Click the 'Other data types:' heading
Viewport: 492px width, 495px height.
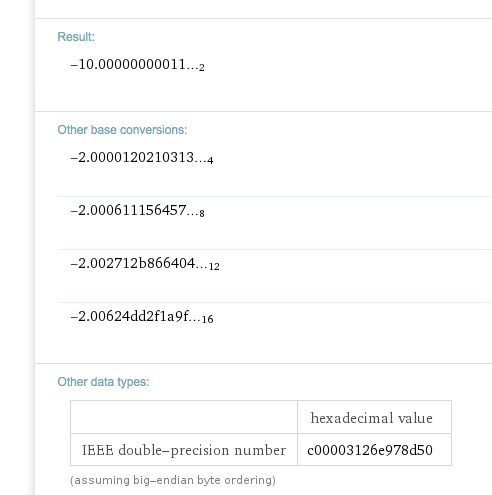(x=103, y=382)
